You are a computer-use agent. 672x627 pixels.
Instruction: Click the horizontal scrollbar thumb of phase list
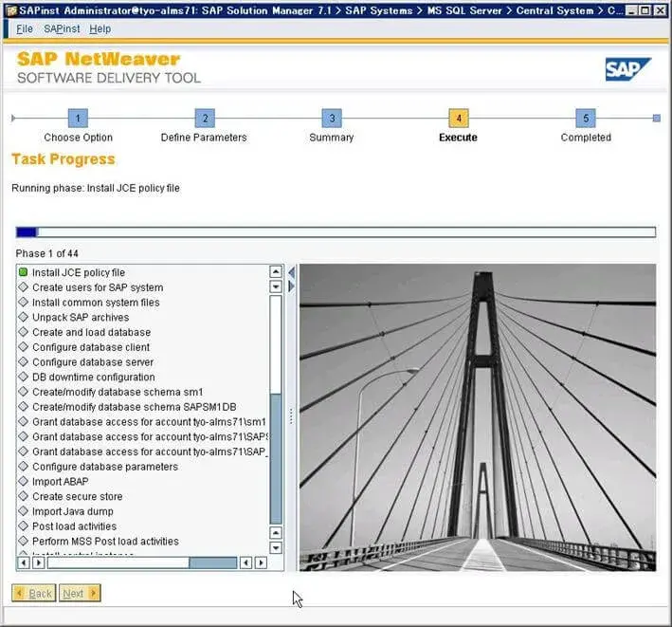213,562
